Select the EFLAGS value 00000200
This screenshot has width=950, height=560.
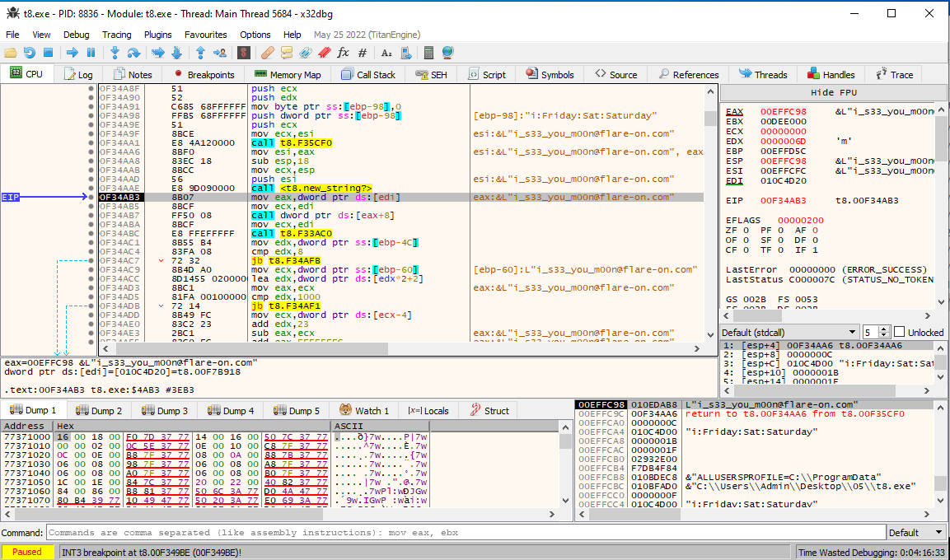click(800, 221)
